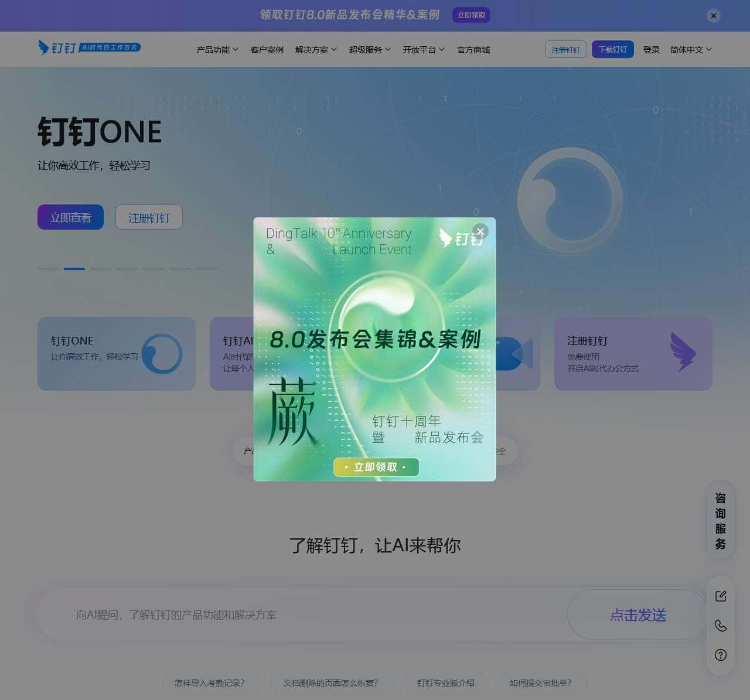Viewport: 750px width, 700px height.
Task: Click the 立即查看 button
Action: coord(70,217)
